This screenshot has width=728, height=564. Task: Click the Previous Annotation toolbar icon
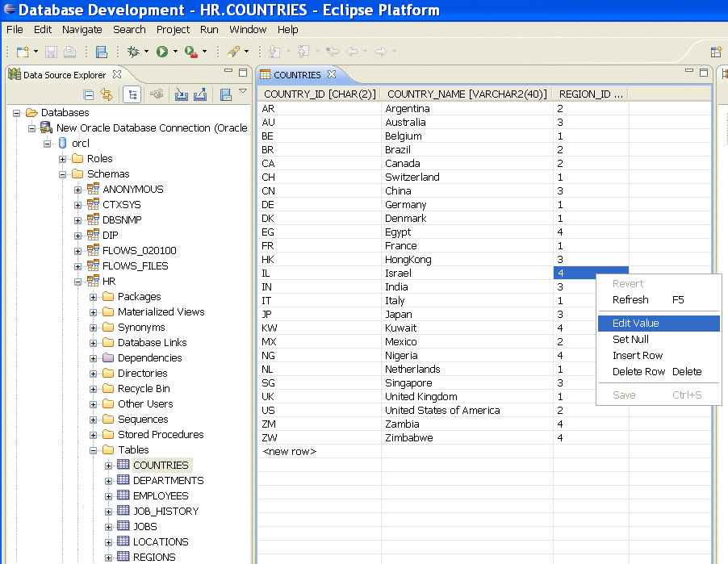tap(303, 52)
